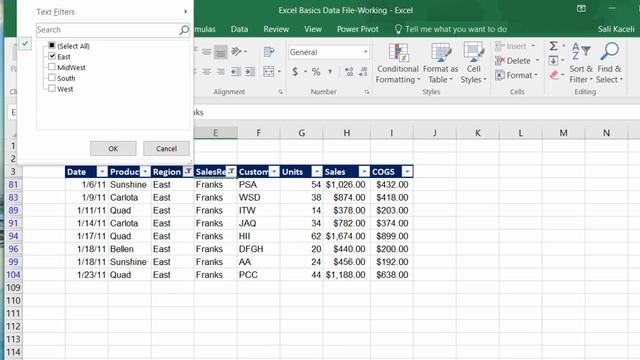Click Cancel in the filter menu
The height and width of the screenshot is (360, 640).
click(x=166, y=149)
